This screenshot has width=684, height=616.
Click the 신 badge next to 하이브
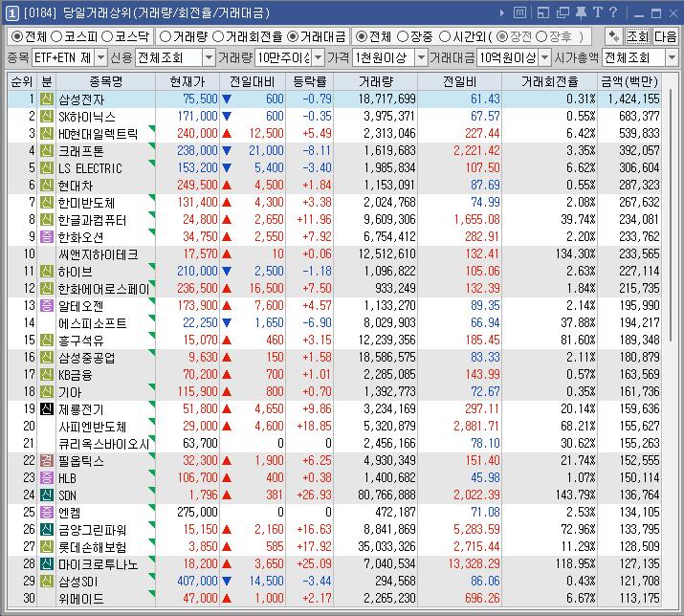[x=47, y=271]
